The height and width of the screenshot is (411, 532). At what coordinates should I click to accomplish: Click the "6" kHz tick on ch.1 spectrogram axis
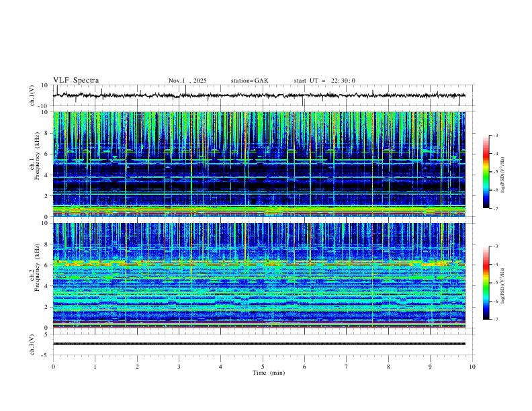pyautogui.click(x=47, y=154)
